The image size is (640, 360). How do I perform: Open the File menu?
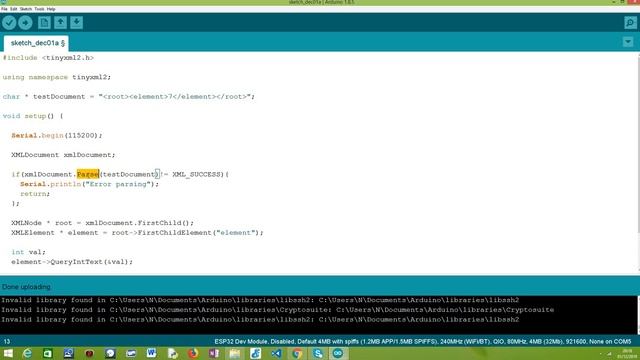click(4, 9)
